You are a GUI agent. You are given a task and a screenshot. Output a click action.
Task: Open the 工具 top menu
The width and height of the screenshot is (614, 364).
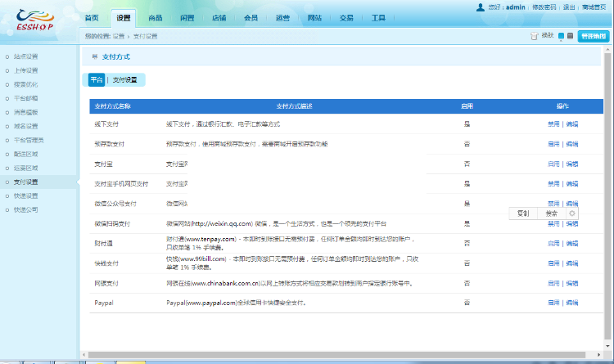pyautogui.click(x=378, y=18)
